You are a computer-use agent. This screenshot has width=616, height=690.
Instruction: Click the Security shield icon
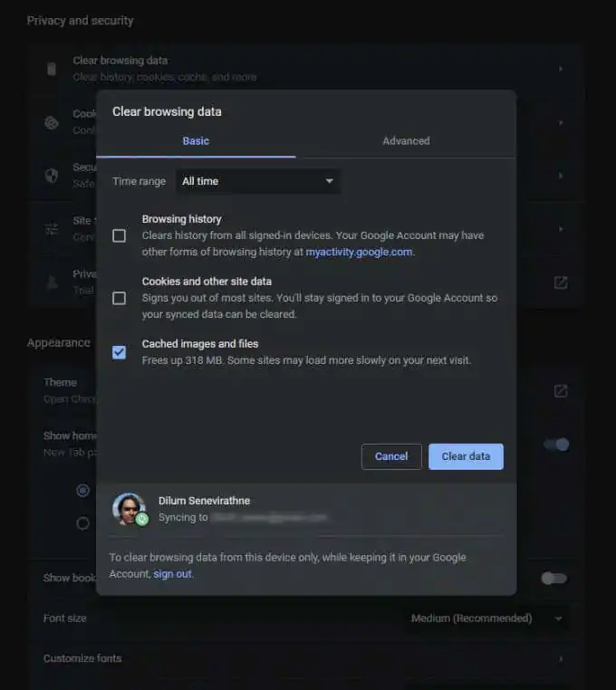click(x=52, y=176)
